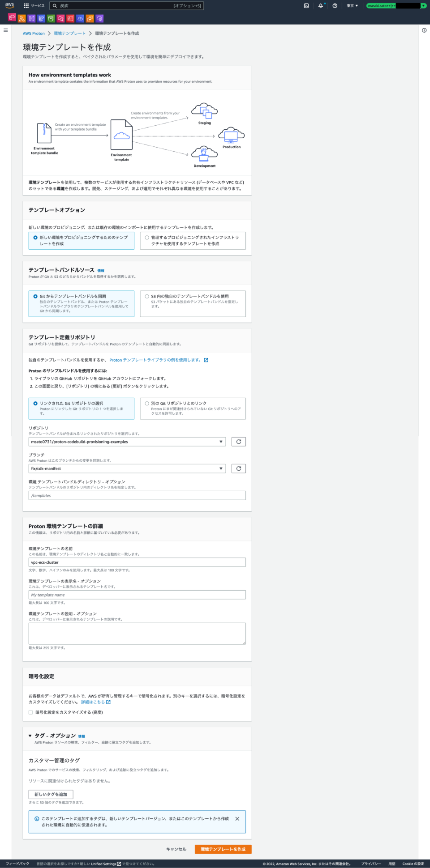
Task: Open the Lambda service shortcut icon
Action: point(21,18)
